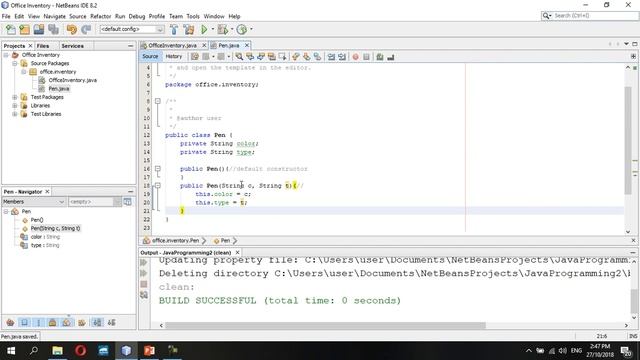Toggle Show Fields in Navigator
Image resolution: width=640 pixels, height=360 pixels.
coord(24,322)
